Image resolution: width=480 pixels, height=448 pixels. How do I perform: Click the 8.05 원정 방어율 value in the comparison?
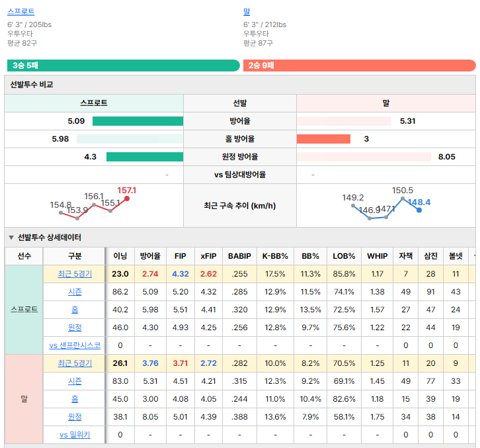pos(447,157)
